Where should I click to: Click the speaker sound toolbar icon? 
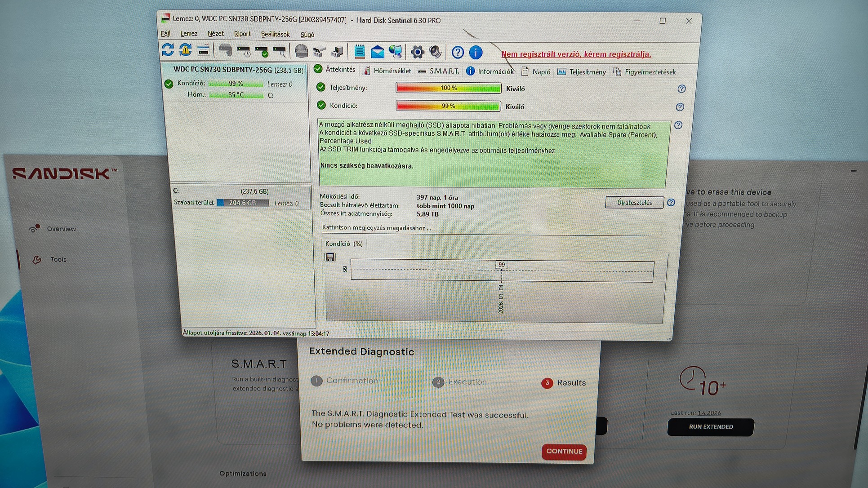[435, 52]
